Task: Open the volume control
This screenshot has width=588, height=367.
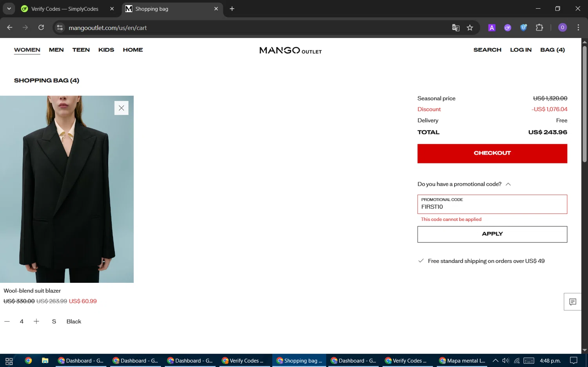Action: [x=506, y=361]
